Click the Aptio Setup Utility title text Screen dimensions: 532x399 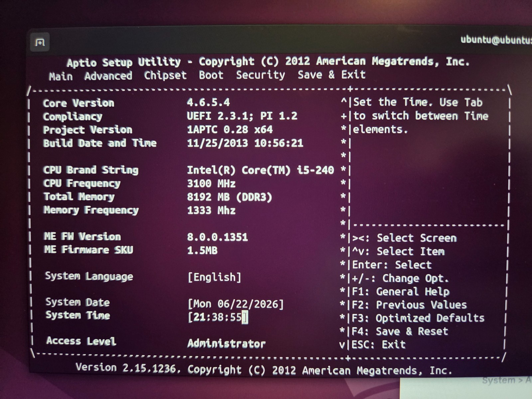(x=268, y=62)
